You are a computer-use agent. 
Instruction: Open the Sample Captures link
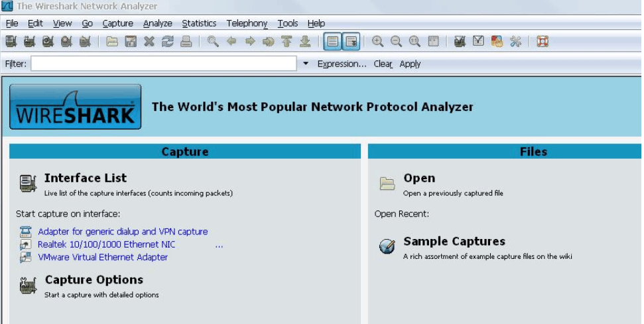pyautogui.click(x=454, y=242)
